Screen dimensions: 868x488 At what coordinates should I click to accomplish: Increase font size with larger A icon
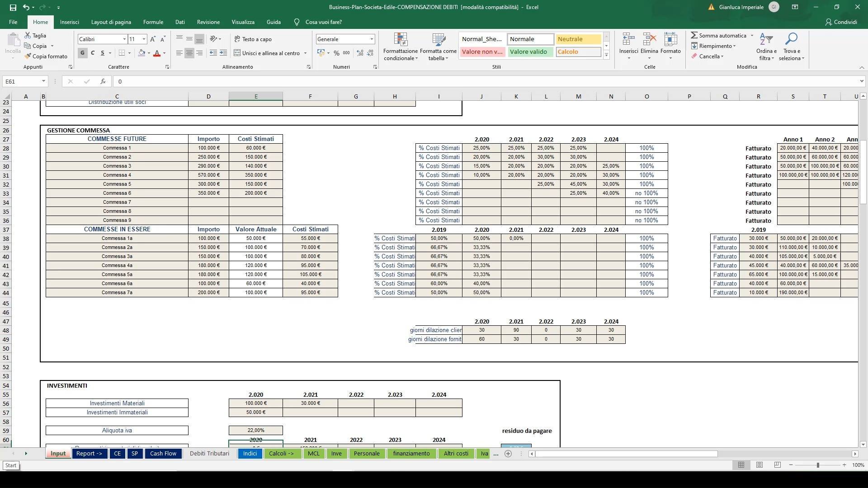click(153, 39)
